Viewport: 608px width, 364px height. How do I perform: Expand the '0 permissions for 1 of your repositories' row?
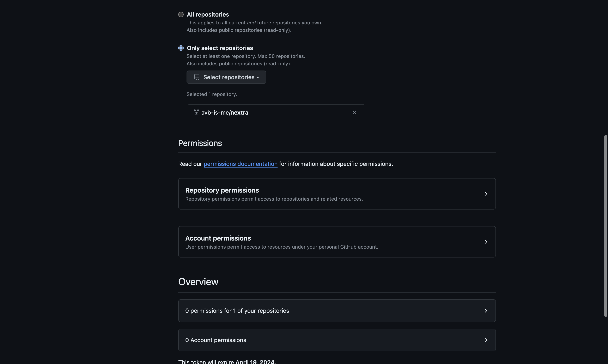tap(337, 310)
